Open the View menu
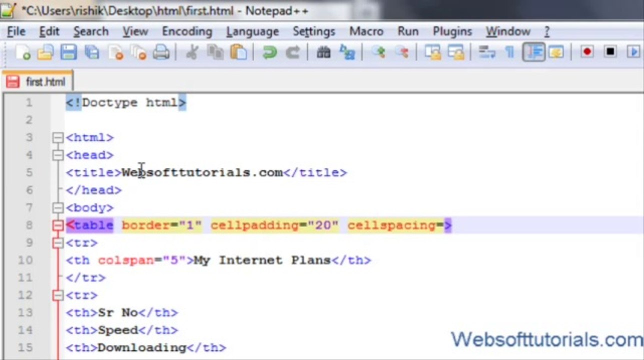The width and height of the screenshot is (644, 360). (x=135, y=31)
